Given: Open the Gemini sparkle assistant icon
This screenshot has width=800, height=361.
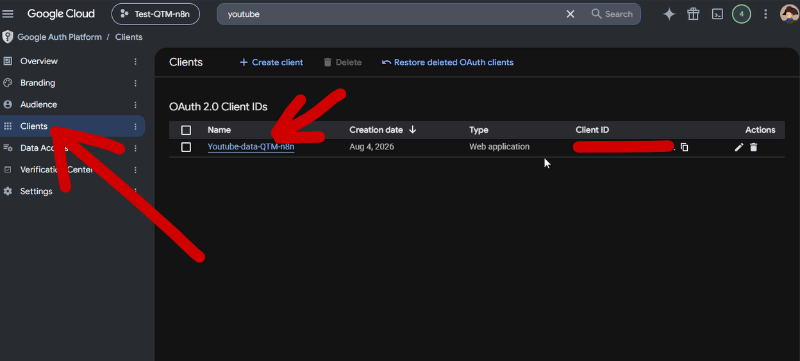Looking at the screenshot, I should point(669,14).
